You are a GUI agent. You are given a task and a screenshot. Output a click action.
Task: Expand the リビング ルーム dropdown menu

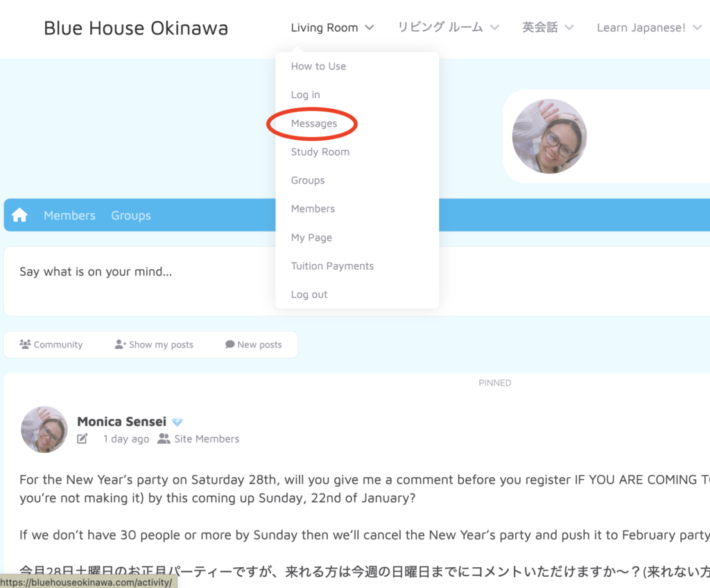(x=448, y=28)
